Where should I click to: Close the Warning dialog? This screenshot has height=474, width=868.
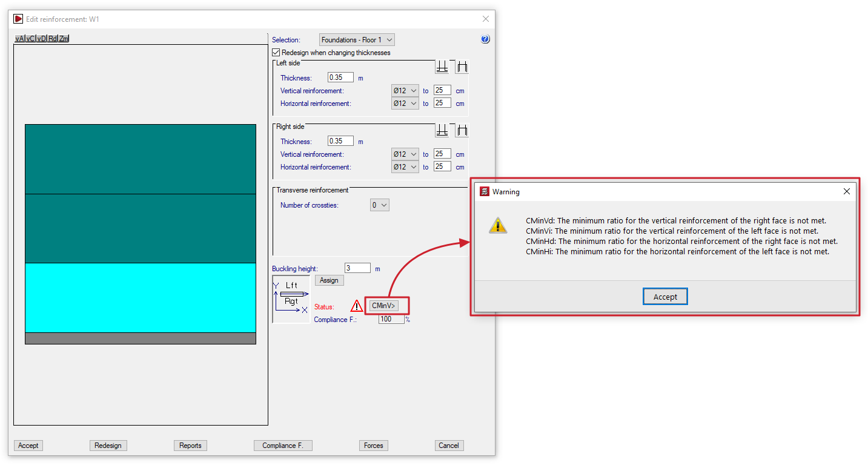click(x=847, y=191)
